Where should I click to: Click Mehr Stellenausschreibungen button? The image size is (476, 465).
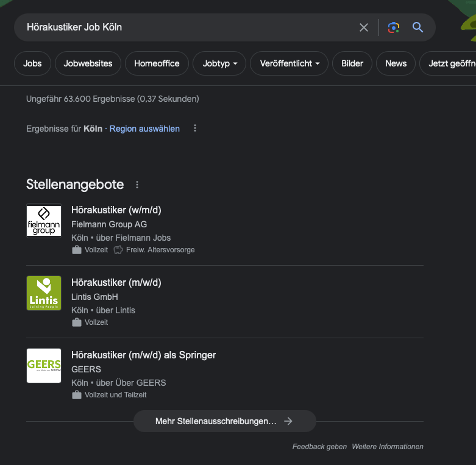(224, 421)
